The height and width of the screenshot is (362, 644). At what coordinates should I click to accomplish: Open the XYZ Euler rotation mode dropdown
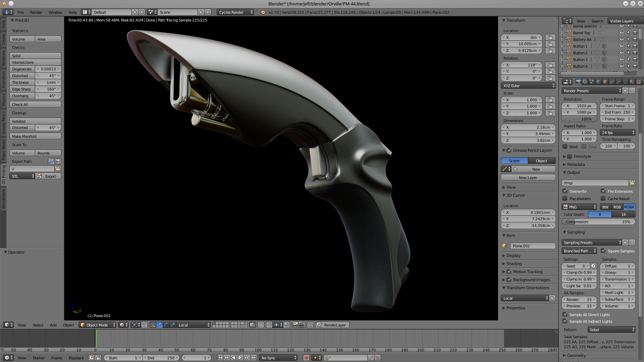click(528, 86)
